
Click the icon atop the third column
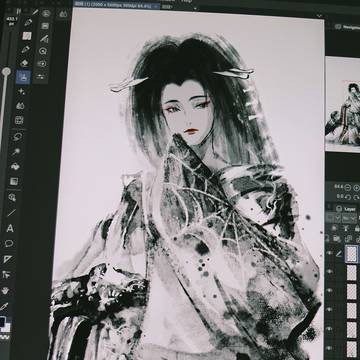click(x=63, y=14)
